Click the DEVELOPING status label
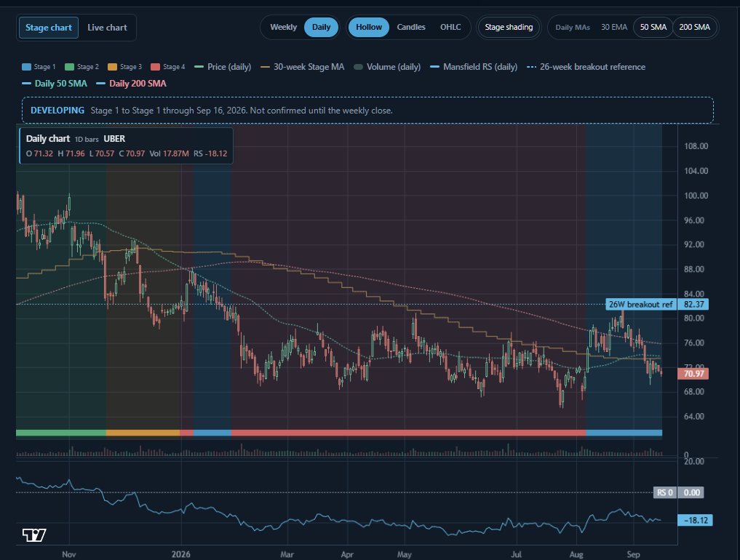Viewport: 740px width, 560px height. click(57, 111)
